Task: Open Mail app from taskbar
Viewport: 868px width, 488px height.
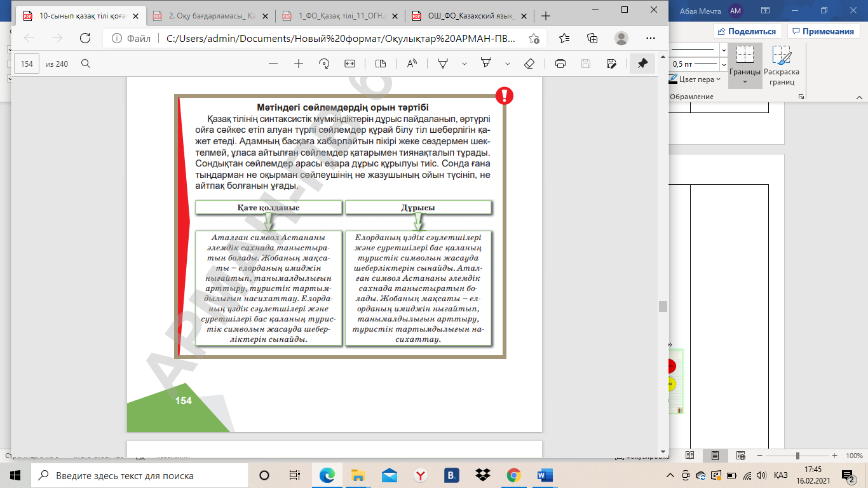Action: pos(390,475)
